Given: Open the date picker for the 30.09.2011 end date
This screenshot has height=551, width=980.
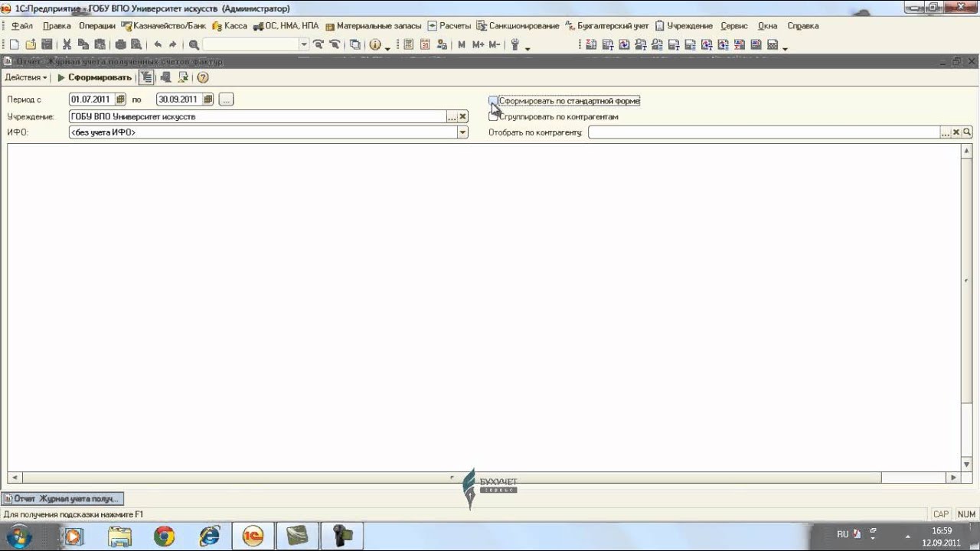Looking at the screenshot, I should point(208,99).
